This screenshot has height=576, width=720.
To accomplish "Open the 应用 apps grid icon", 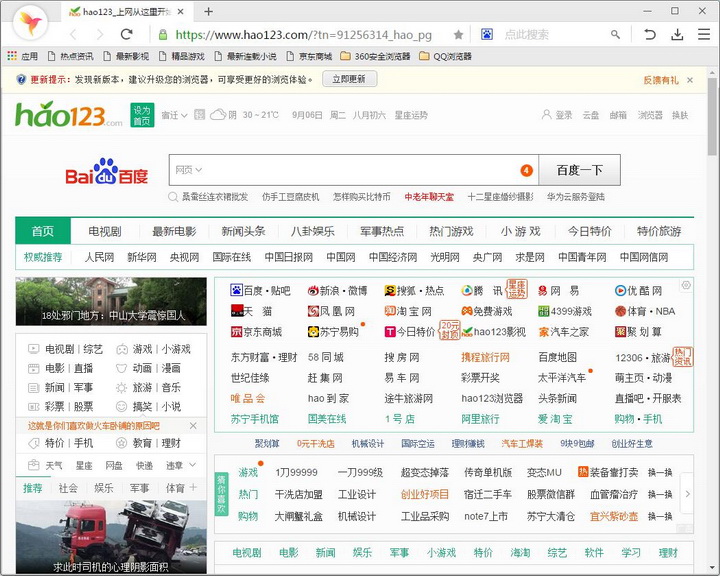I will pyautogui.click(x=12, y=56).
